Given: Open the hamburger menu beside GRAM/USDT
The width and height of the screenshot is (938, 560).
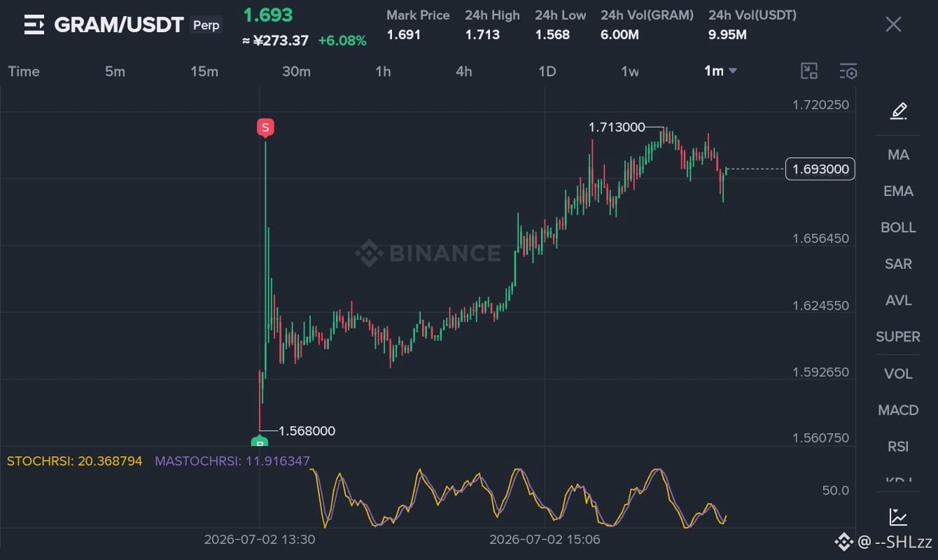Looking at the screenshot, I should (x=34, y=25).
